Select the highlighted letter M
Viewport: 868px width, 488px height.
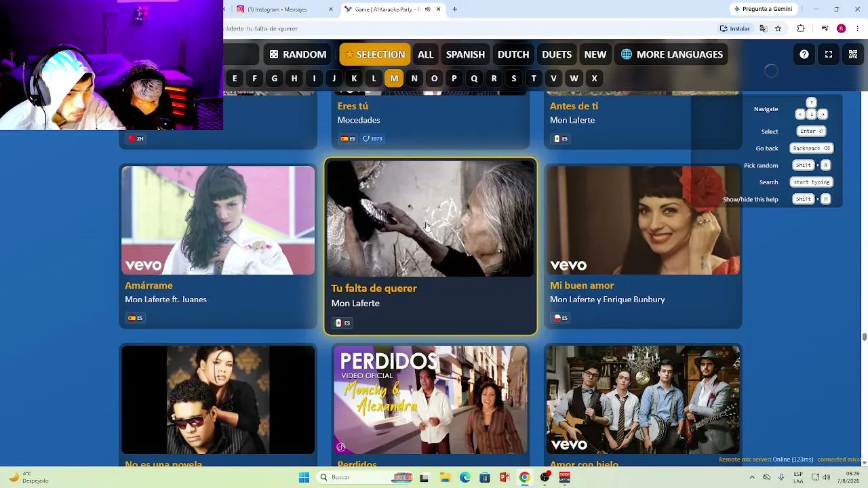click(394, 79)
